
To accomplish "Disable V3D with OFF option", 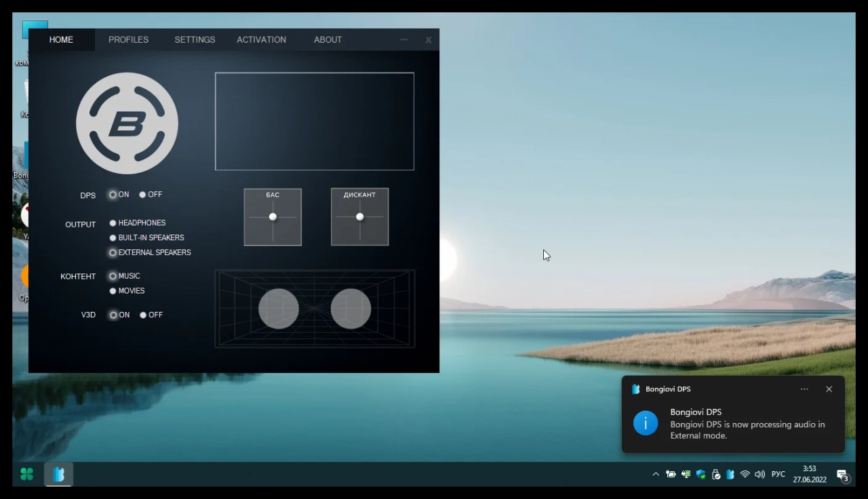I will 151,315.
